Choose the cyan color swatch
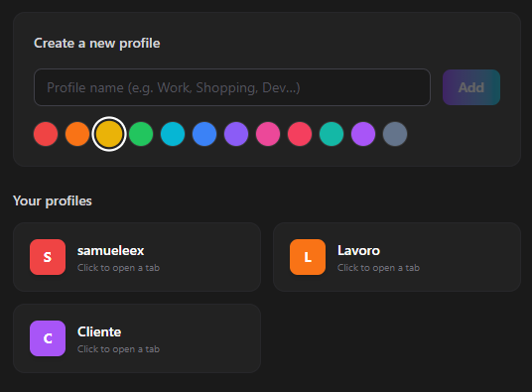 [173, 134]
